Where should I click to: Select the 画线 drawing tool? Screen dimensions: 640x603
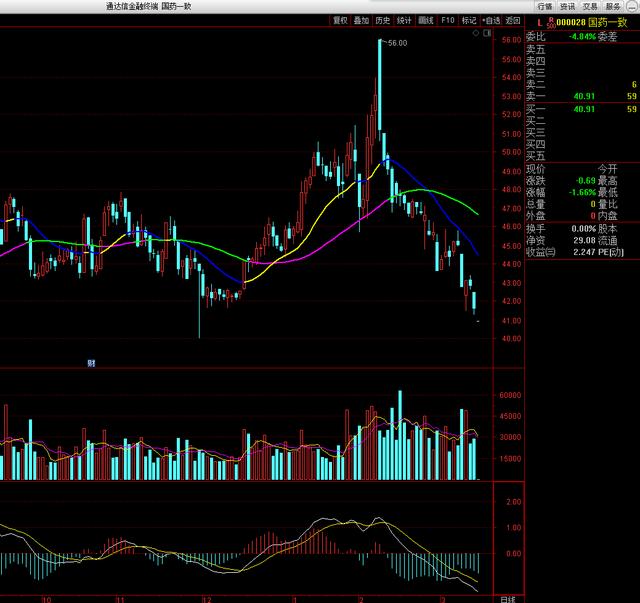[426, 20]
